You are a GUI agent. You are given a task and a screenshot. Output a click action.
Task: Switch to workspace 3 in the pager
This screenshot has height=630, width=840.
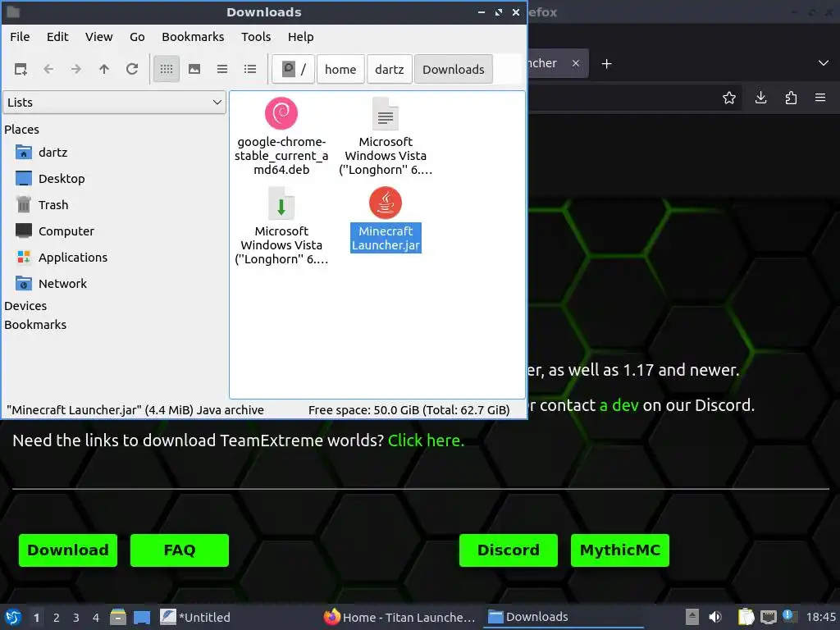pyautogui.click(x=76, y=618)
